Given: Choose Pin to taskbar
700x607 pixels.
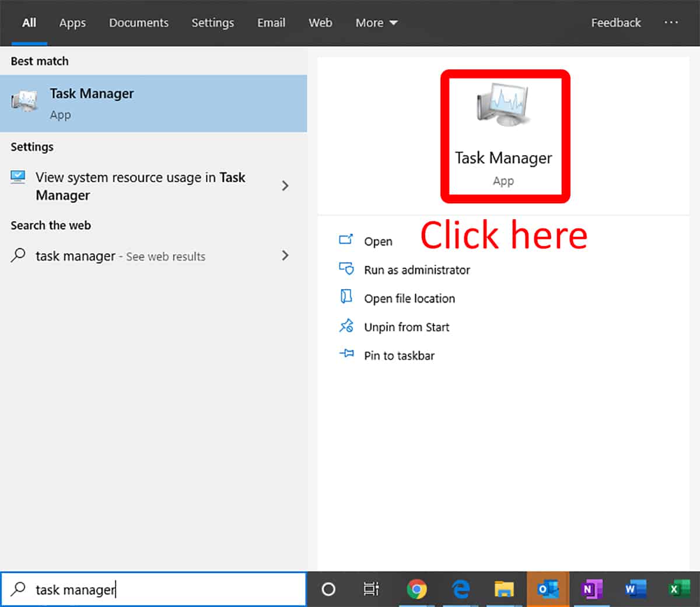Looking at the screenshot, I should point(400,356).
